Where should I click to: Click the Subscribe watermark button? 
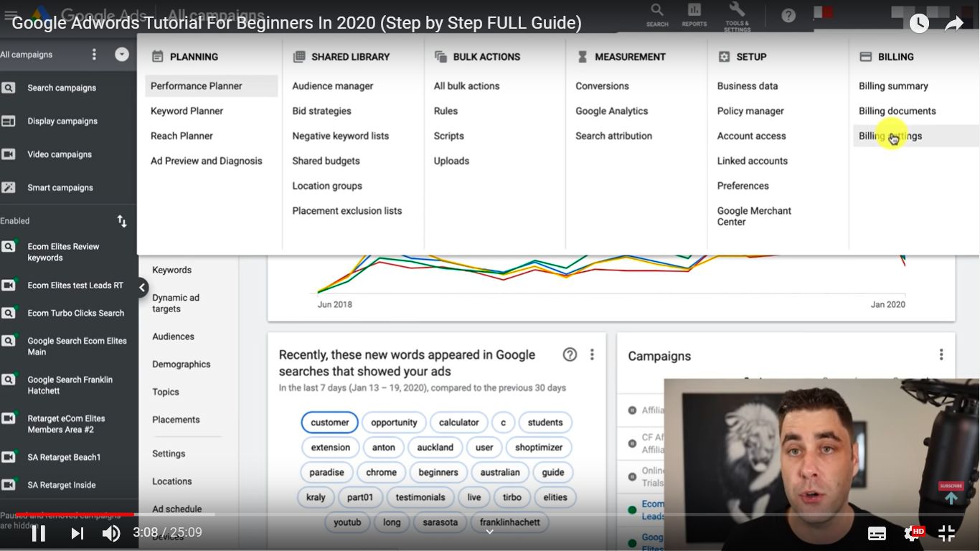(951, 494)
